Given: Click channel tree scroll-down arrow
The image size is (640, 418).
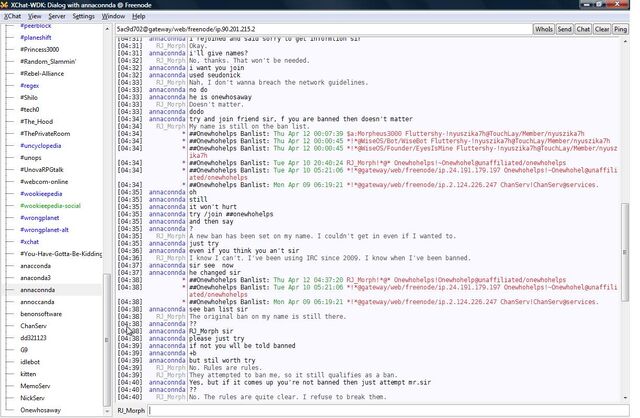Looking at the screenshot, I should point(107,411).
